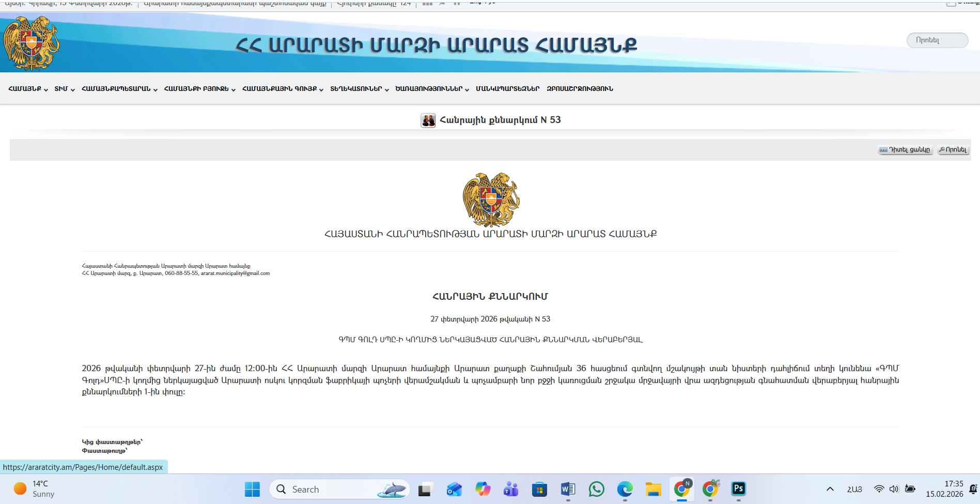The height and width of the screenshot is (504, 980).
Task: Open the ԶԲՈՍԱՇՐՋՈՒԹՅՈՒՆ menu item
Action: (580, 89)
